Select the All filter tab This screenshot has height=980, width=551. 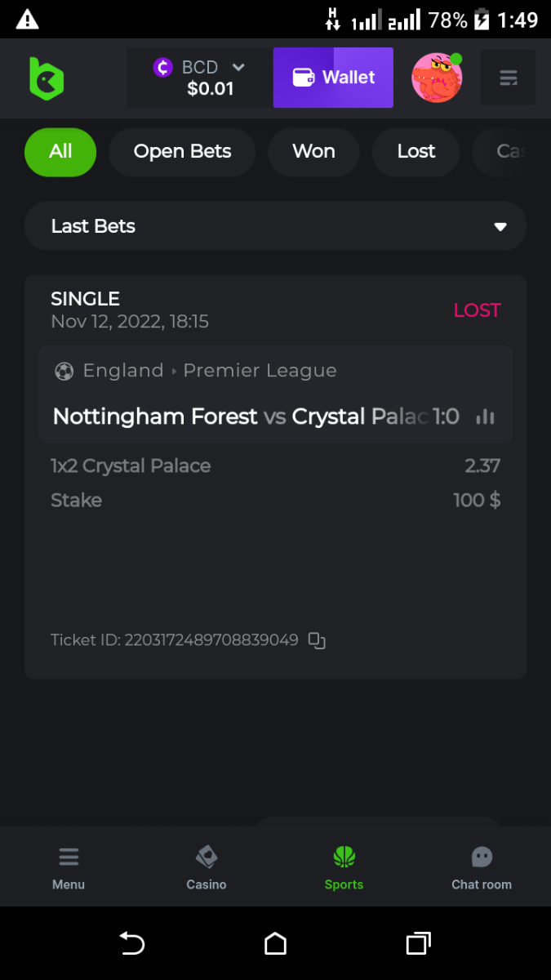pos(60,152)
